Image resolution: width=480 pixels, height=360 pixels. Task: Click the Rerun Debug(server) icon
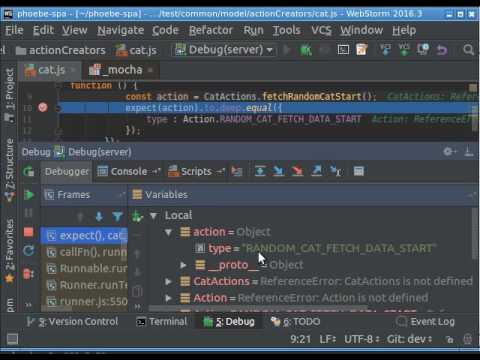coord(28,171)
